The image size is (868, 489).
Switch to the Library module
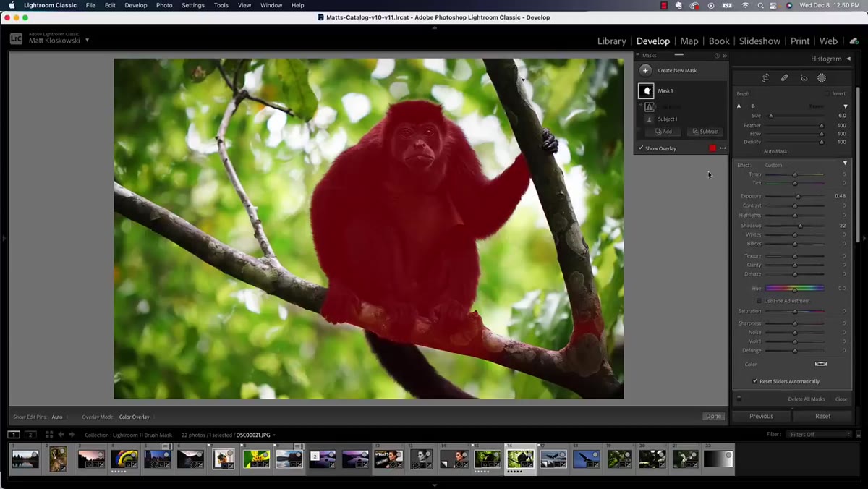[611, 41]
